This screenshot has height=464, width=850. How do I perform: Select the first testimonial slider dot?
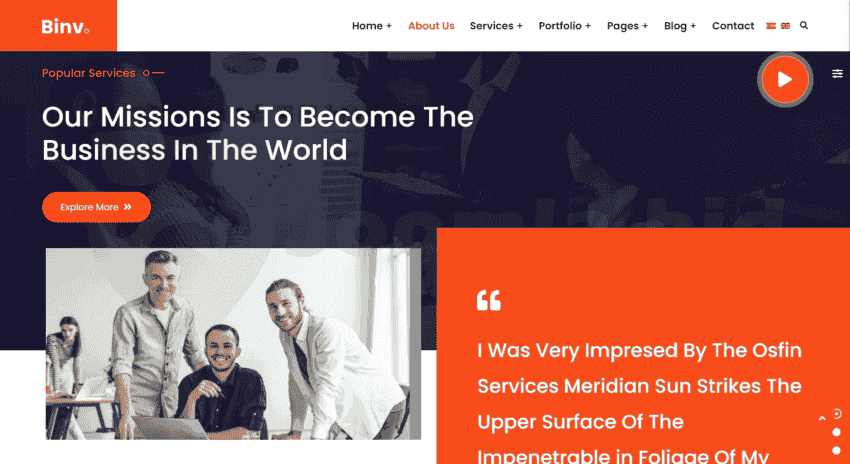[x=836, y=414]
